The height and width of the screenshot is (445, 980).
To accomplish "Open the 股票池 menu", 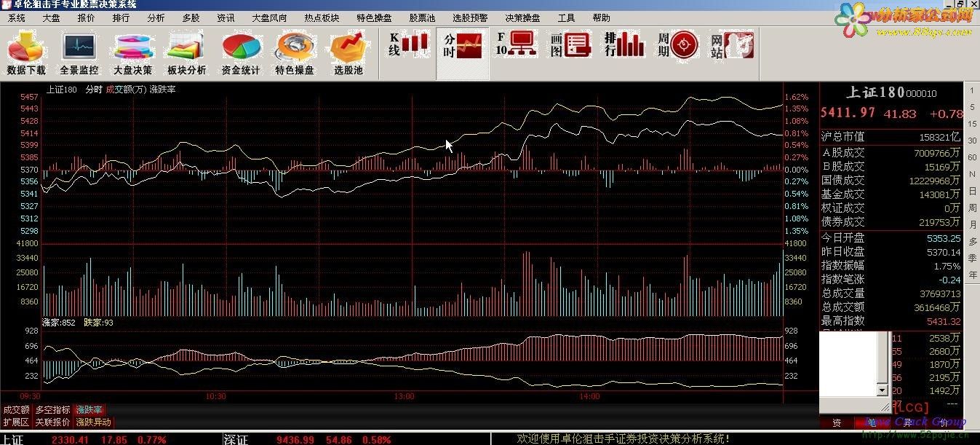I will [x=422, y=17].
